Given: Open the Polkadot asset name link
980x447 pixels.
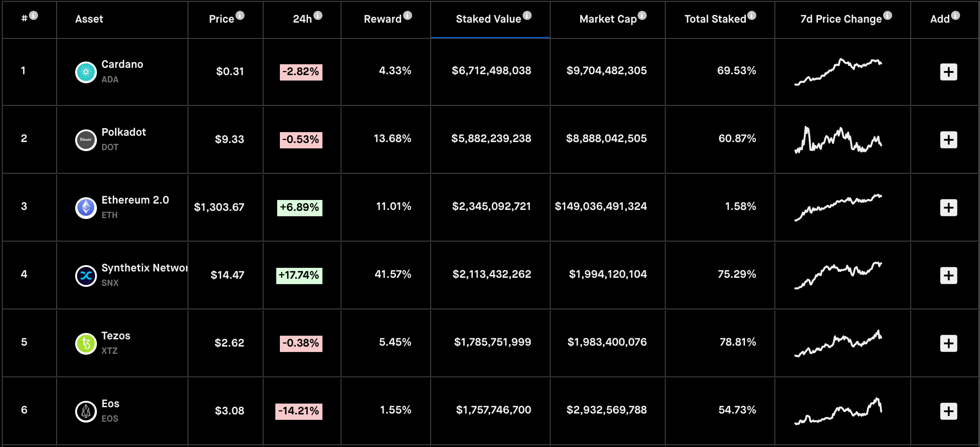Looking at the screenshot, I should pos(124,132).
